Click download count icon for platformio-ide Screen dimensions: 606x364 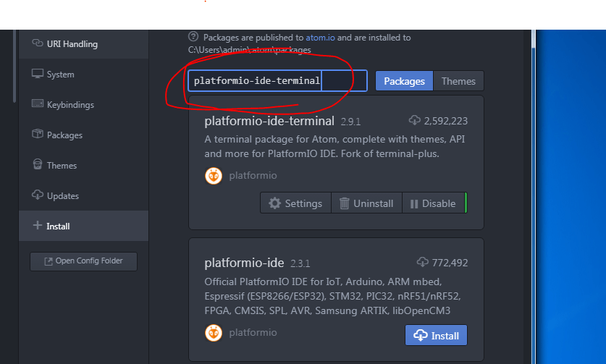coord(422,262)
